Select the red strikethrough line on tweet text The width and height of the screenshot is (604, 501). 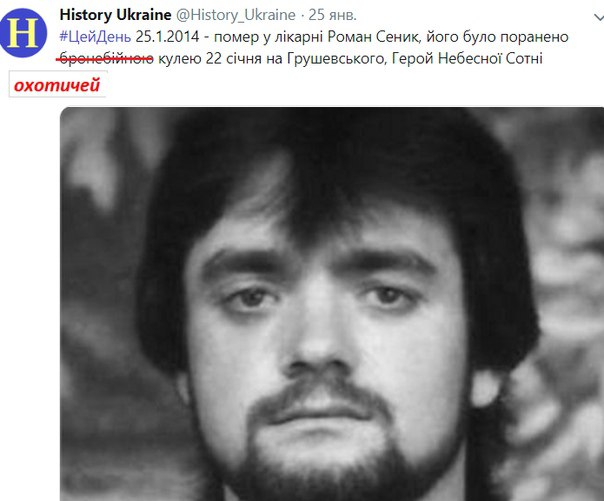point(105,59)
